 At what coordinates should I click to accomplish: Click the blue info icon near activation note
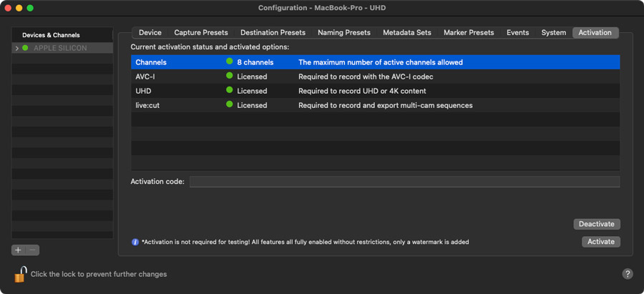[x=135, y=242]
